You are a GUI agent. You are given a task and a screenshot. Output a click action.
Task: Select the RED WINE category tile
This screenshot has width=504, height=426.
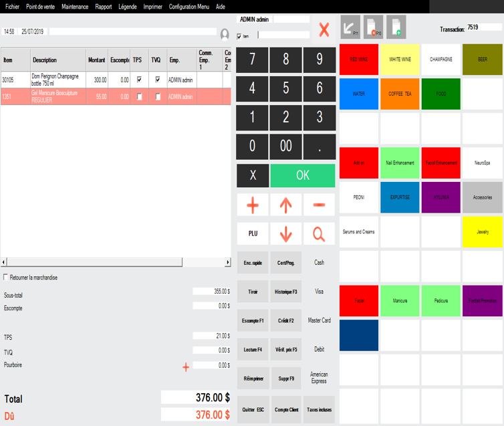click(359, 60)
